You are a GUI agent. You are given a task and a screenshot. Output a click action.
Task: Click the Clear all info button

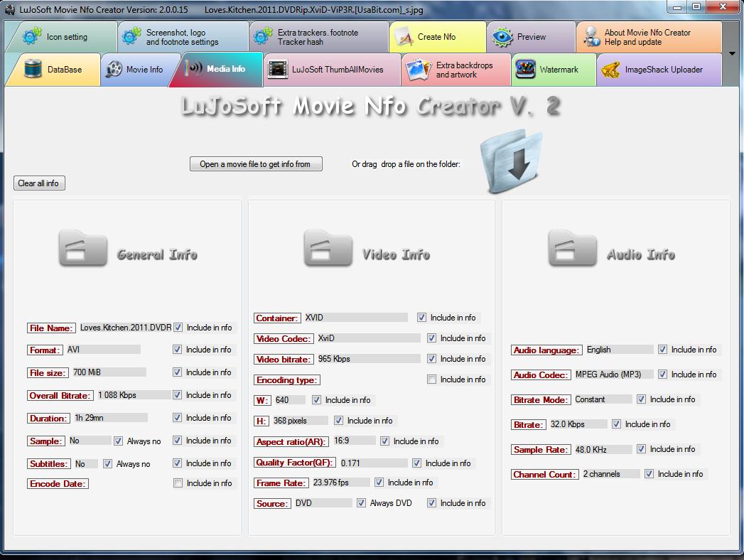coord(39,183)
